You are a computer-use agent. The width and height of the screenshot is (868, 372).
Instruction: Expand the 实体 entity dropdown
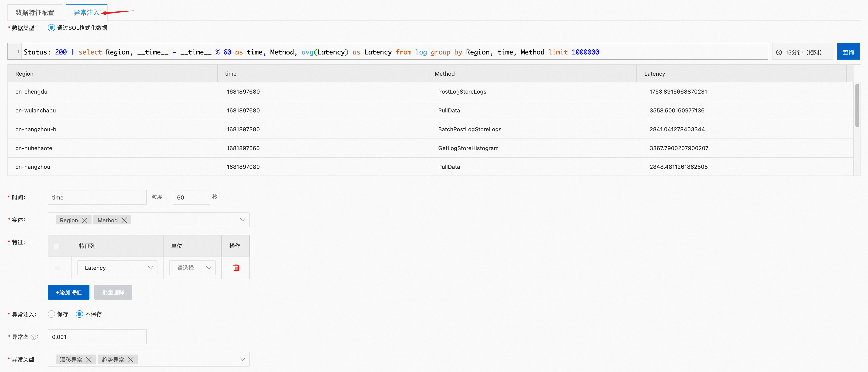tap(242, 220)
